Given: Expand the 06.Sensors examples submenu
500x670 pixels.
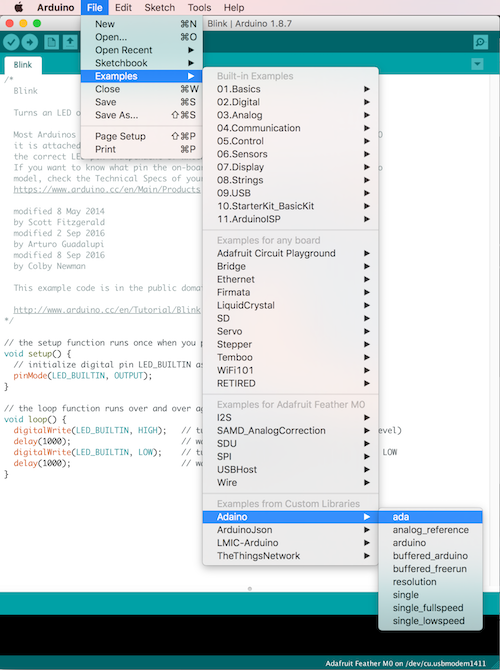Looking at the screenshot, I should (291, 154).
